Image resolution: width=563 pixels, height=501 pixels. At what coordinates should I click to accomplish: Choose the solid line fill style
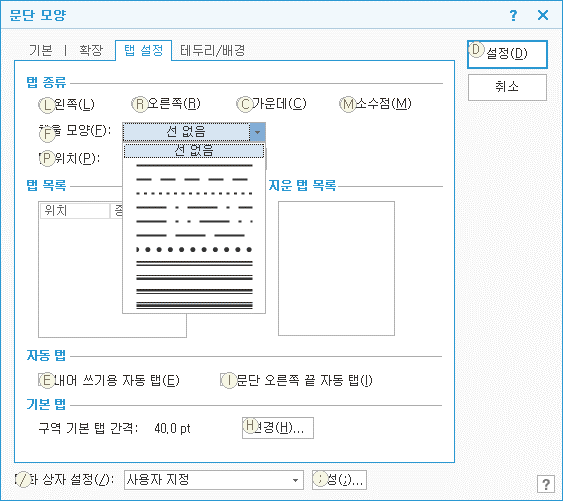click(x=194, y=166)
